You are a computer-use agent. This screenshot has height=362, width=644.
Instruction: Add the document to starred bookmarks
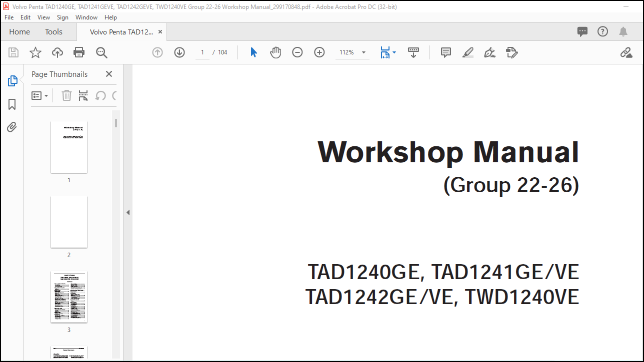pyautogui.click(x=35, y=52)
